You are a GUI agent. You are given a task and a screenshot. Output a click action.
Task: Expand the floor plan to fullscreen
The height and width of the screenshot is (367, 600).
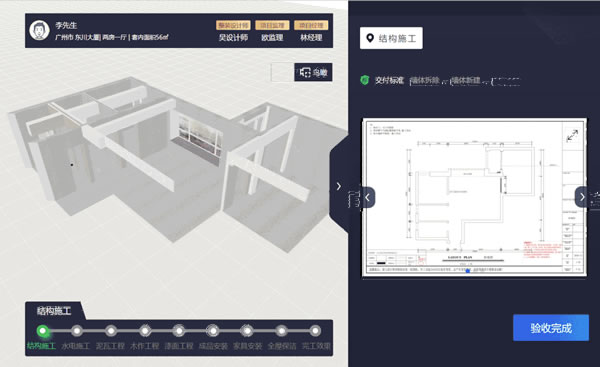click(x=572, y=135)
